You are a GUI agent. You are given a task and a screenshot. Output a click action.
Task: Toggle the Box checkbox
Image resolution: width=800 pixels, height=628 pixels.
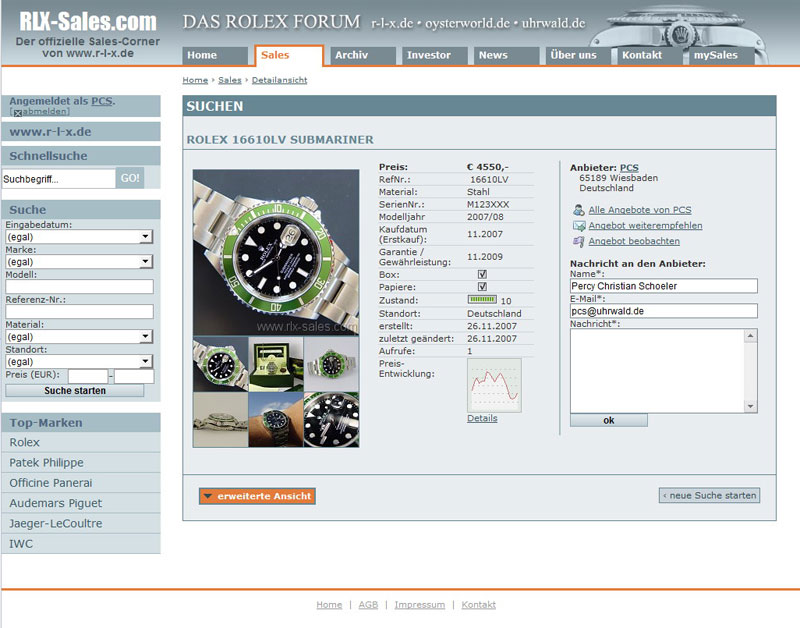point(482,274)
